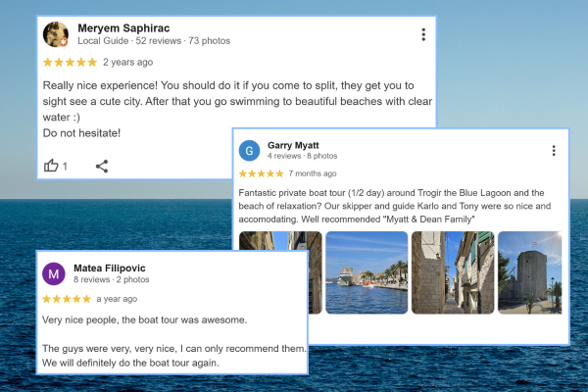Like Meryem Saphirac's review with thumbs up
This screenshot has width=588, height=392.
52,166
